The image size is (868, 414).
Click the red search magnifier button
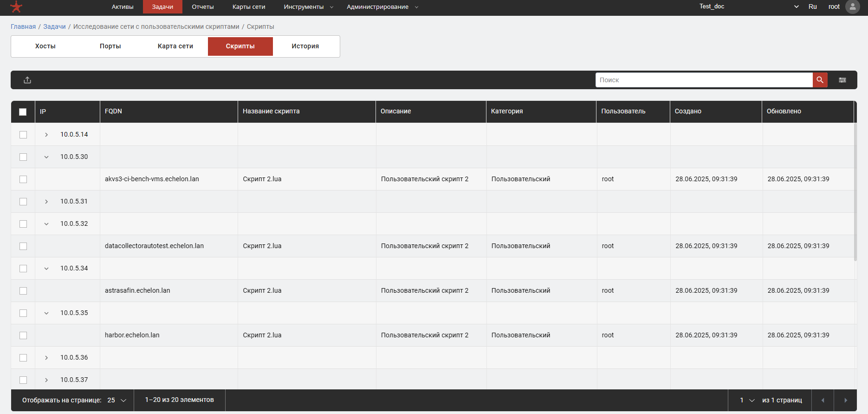click(820, 80)
